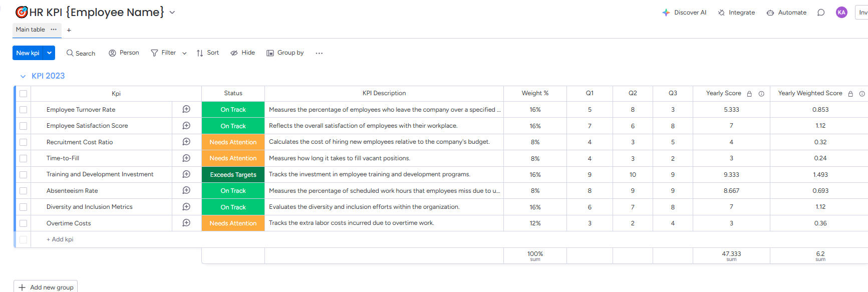Click the Status column header

pos(233,93)
